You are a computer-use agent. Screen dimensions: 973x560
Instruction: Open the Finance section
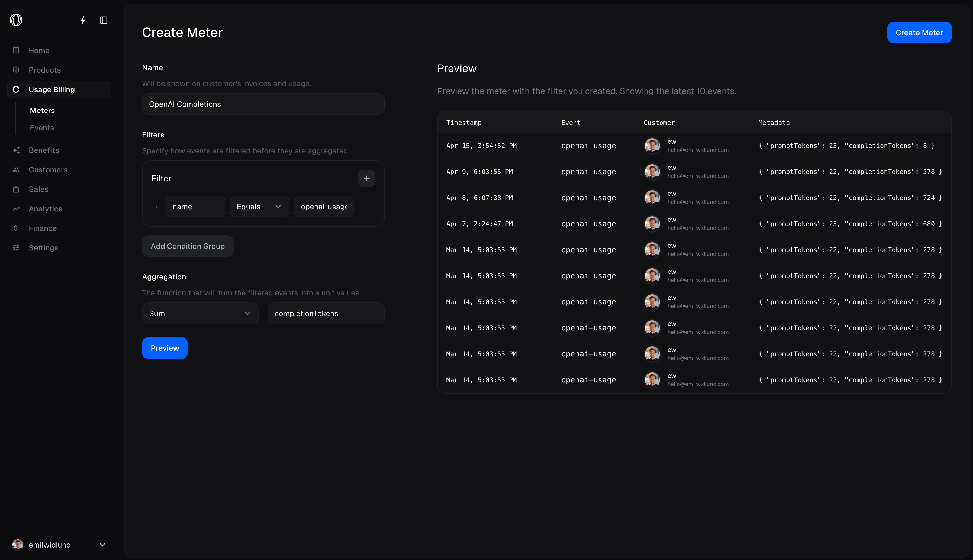coord(42,228)
